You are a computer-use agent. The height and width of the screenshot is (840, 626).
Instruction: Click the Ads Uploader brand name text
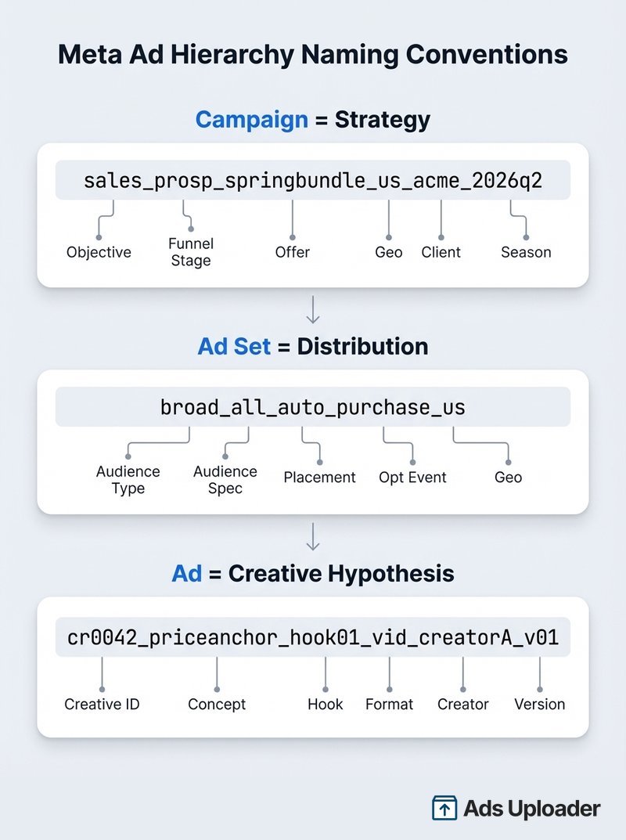tap(531, 809)
